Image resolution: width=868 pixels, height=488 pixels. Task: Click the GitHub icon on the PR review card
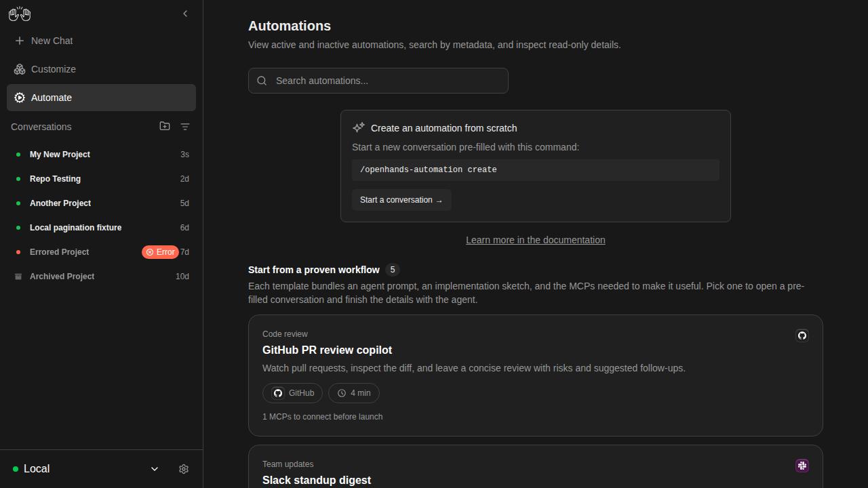pyautogui.click(x=802, y=335)
